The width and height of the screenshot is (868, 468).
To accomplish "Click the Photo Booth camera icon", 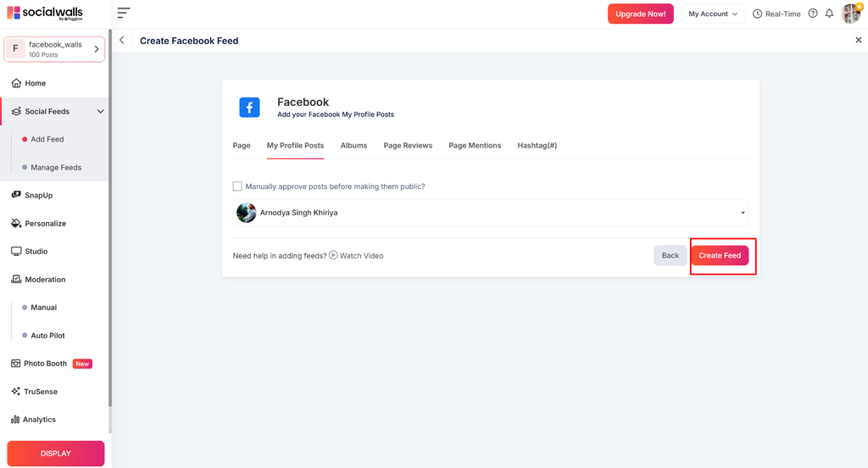I will coord(15,364).
